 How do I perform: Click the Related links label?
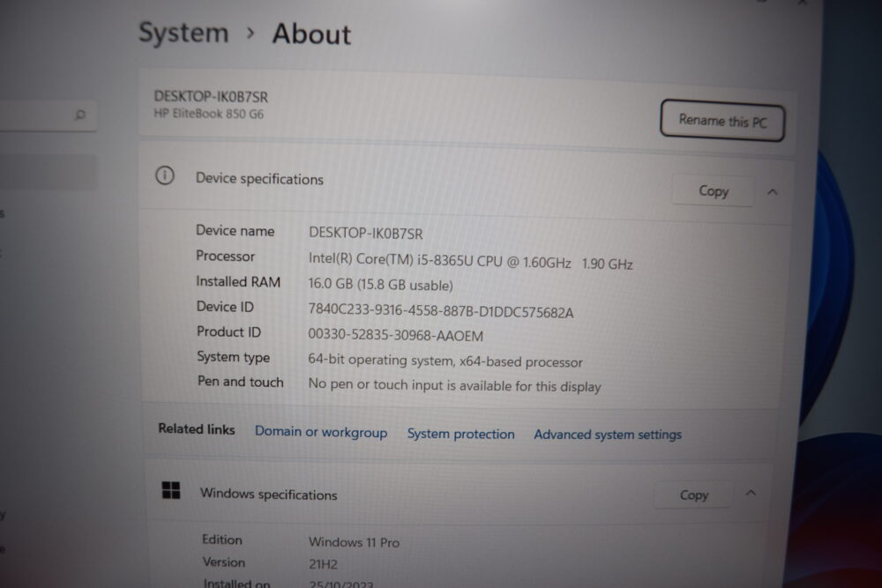(197, 429)
